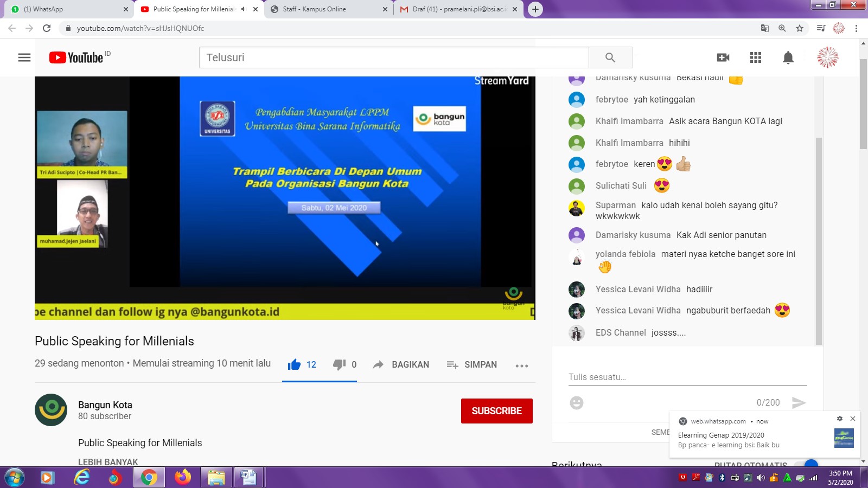Open the create video camera icon
Screen dimensions: 868x488
point(723,57)
